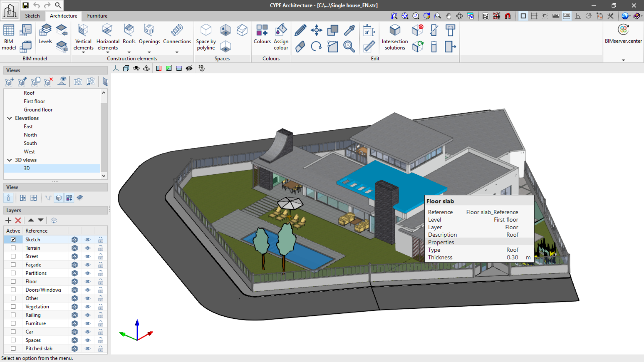This screenshot has height=362, width=644.
Task: Check the Furniture layer active checkbox
Action: click(x=13, y=323)
